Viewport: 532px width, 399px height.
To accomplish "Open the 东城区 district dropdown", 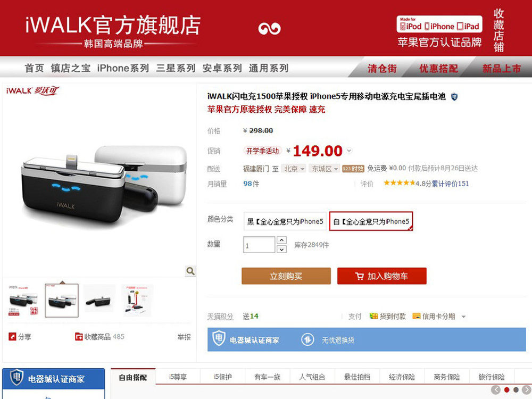I will click(x=324, y=169).
